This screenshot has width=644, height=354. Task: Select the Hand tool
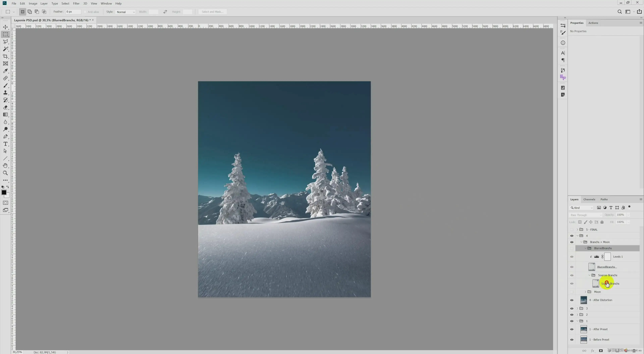click(6, 166)
